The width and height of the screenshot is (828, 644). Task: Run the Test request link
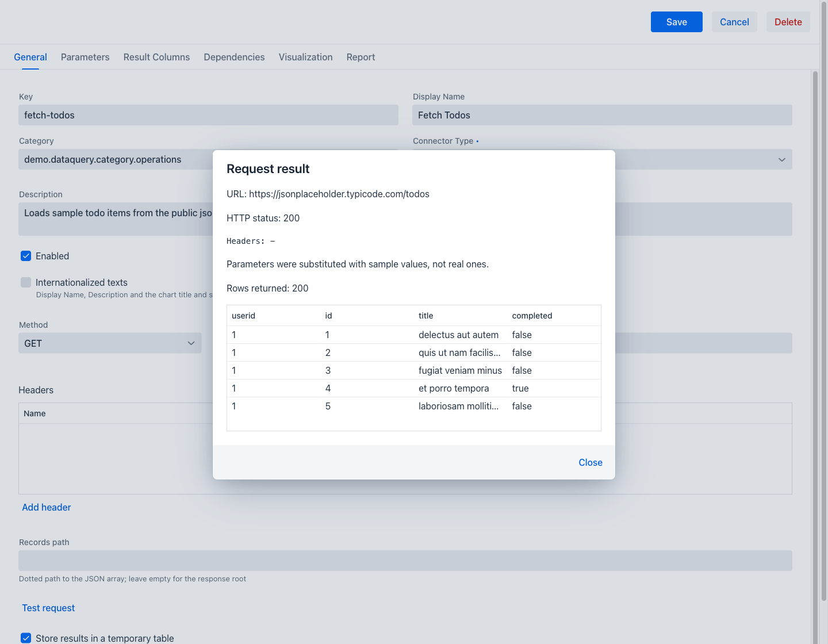48,608
